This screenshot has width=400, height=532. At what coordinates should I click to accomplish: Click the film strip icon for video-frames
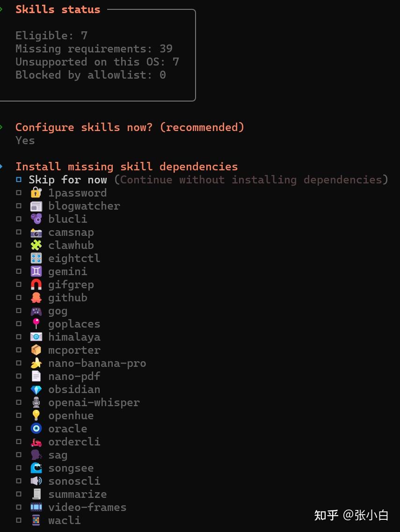tap(36, 507)
